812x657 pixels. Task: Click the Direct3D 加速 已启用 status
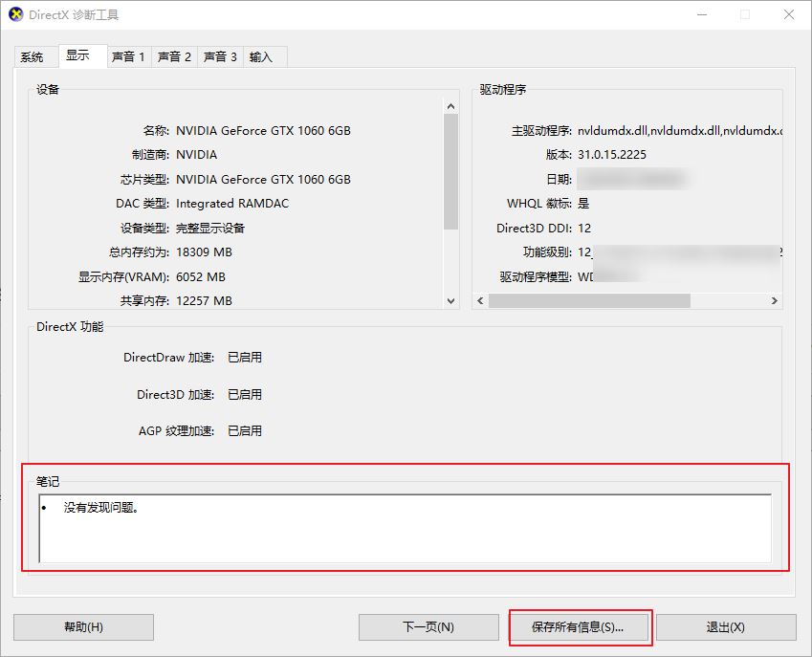[x=245, y=395]
